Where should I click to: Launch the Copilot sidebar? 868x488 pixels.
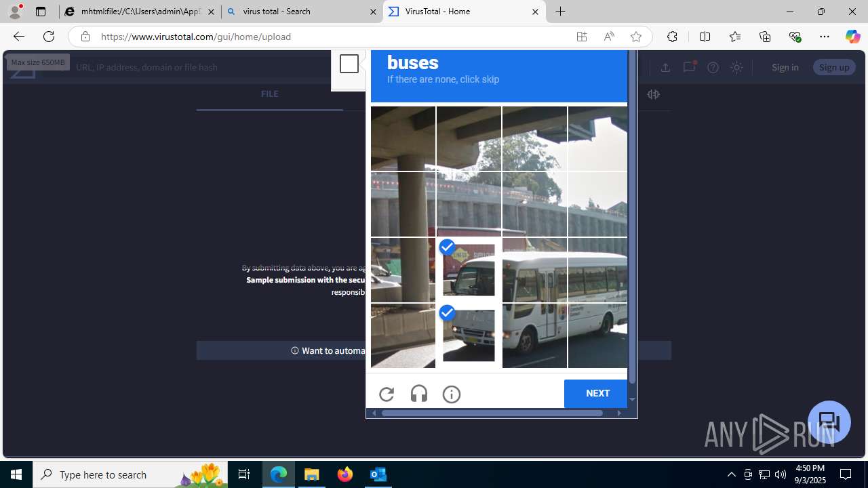pyautogui.click(x=852, y=37)
